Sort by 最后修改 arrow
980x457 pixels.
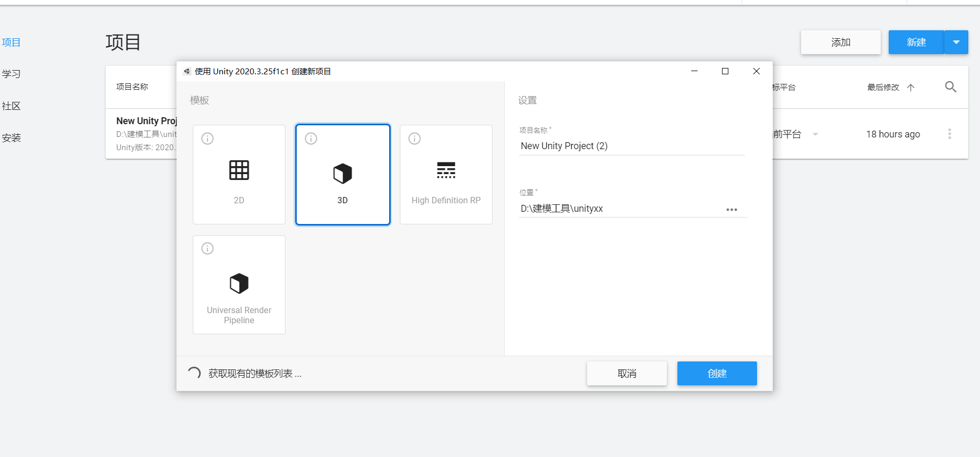point(911,88)
